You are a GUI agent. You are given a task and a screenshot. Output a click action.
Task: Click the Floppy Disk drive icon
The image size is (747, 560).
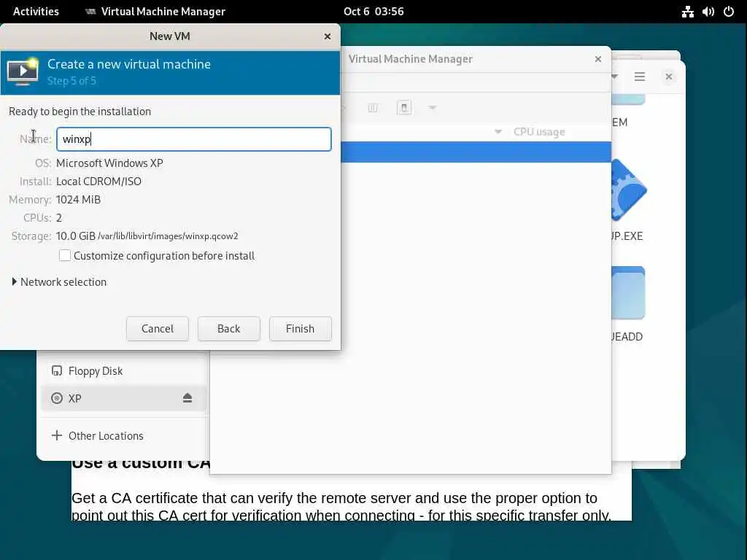coord(57,371)
